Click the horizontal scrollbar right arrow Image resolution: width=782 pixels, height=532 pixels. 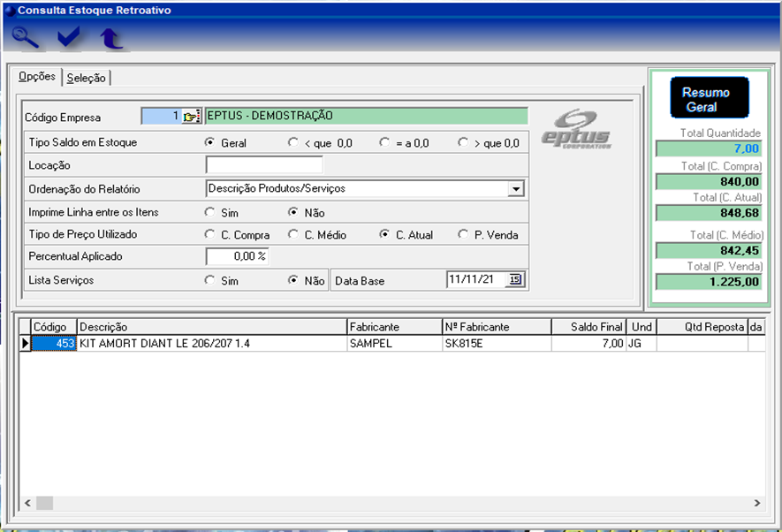(757, 503)
